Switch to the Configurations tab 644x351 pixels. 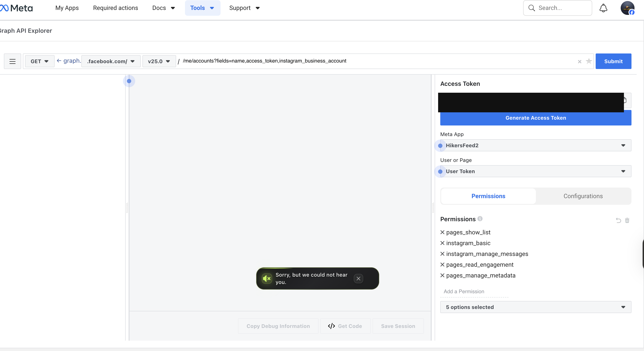pos(583,196)
